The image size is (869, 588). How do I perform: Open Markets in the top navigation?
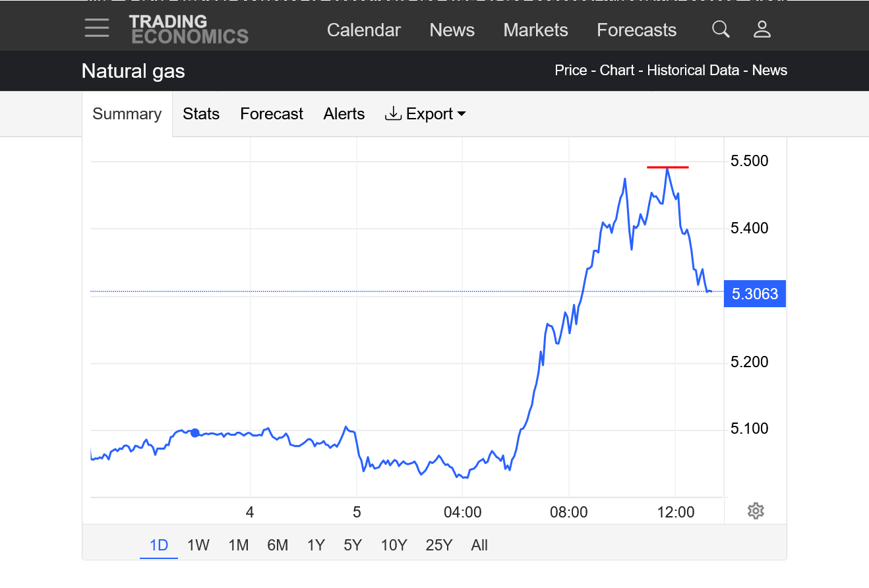[535, 30]
